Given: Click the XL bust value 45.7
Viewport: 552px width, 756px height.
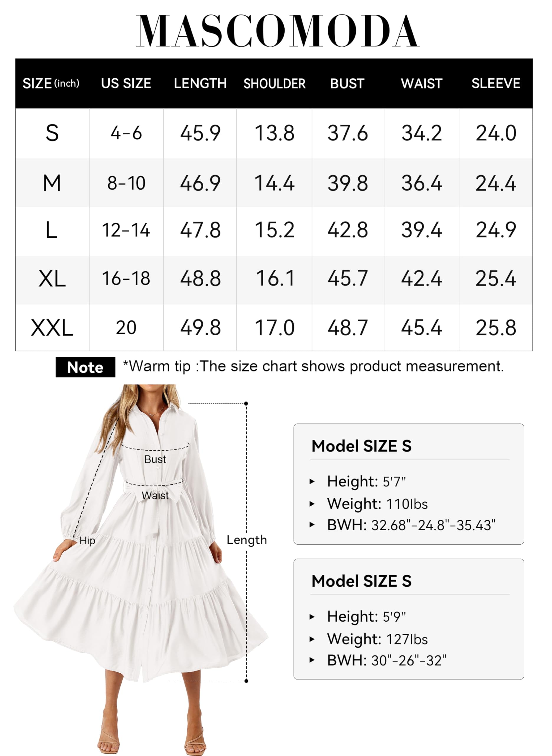Looking at the screenshot, I should (348, 278).
